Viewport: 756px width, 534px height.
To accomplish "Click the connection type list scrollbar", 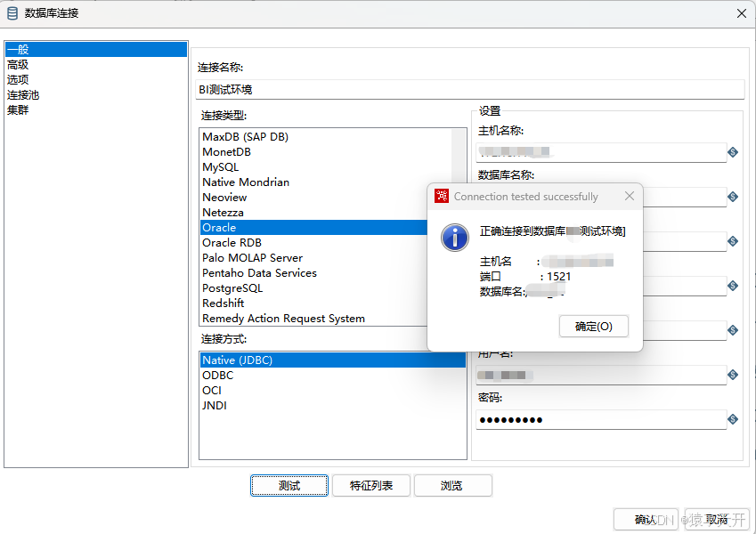I will click(459, 157).
